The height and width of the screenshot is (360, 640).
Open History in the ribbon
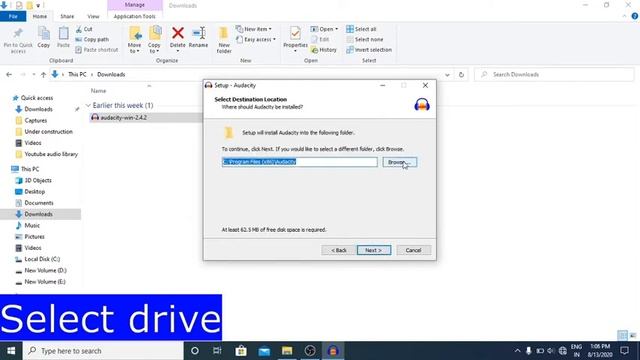pos(324,50)
